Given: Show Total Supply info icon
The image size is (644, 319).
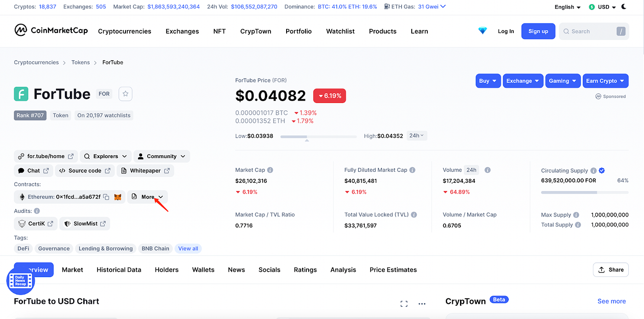Looking at the screenshot, I should coord(578,225).
